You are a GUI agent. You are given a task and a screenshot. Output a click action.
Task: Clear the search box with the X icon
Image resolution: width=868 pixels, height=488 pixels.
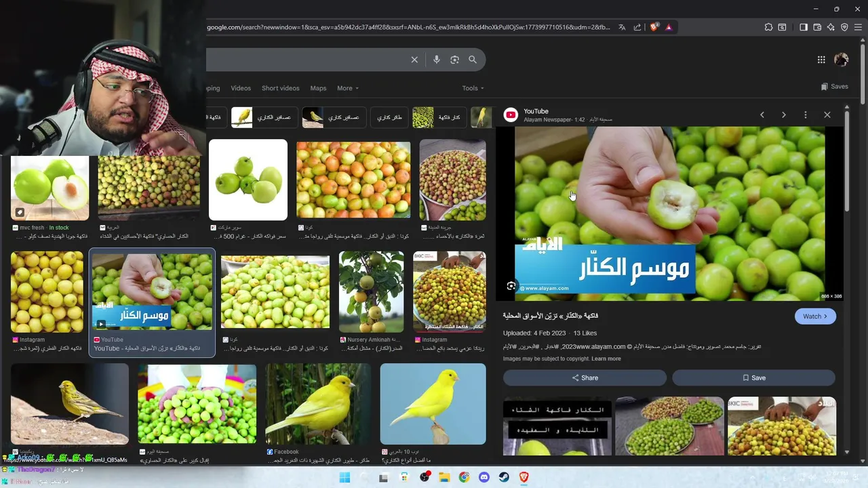414,60
